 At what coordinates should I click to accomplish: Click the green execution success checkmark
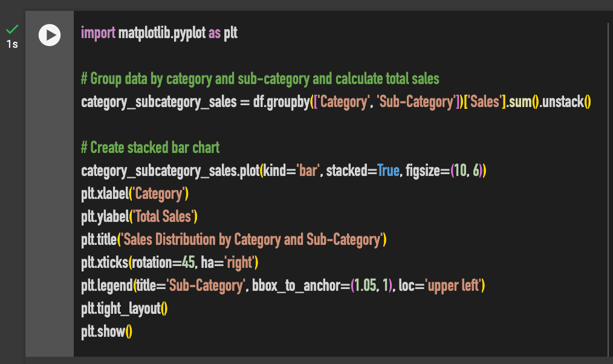(12, 28)
